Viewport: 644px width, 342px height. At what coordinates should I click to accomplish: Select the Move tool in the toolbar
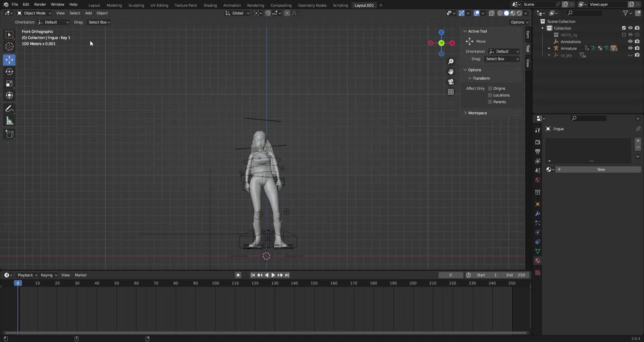(x=9, y=60)
